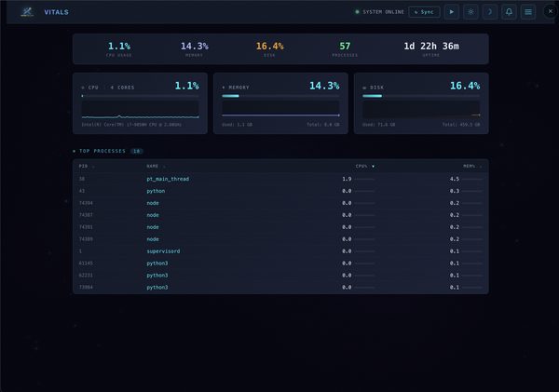
Task: Select the python3 process with PID 61145
Action: coord(280,264)
